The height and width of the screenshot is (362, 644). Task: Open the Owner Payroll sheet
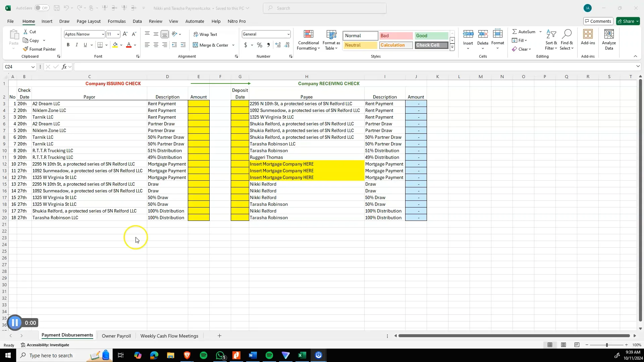(x=116, y=336)
